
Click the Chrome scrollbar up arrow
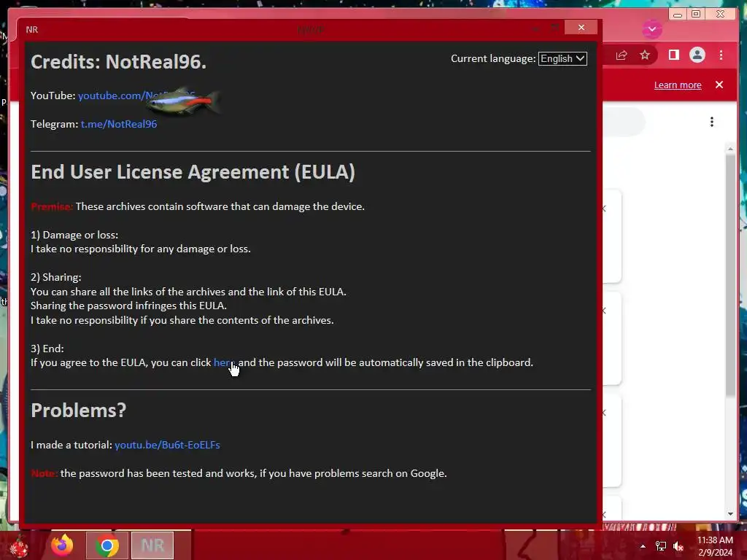click(x=730, y=149)
